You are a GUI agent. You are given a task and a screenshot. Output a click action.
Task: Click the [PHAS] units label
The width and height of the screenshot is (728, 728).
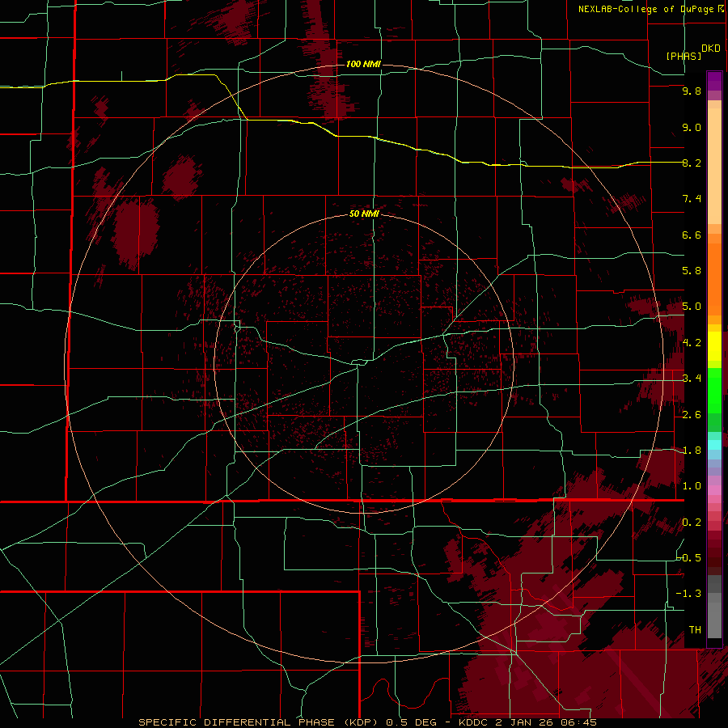point(684,56)
